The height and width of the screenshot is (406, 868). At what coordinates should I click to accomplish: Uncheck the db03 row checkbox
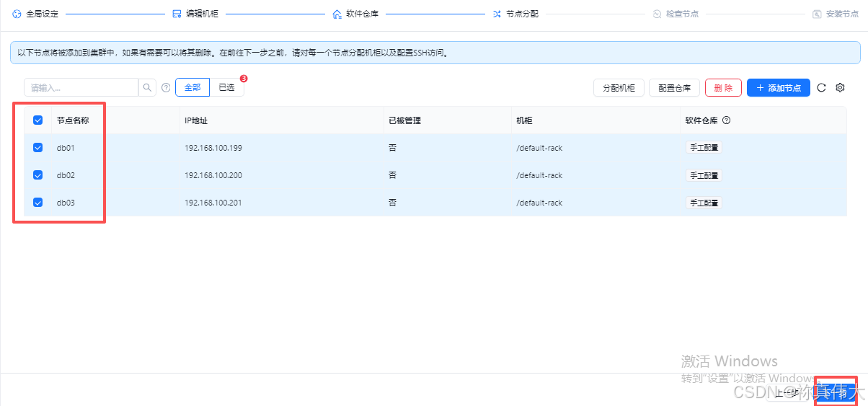(38, 203)
